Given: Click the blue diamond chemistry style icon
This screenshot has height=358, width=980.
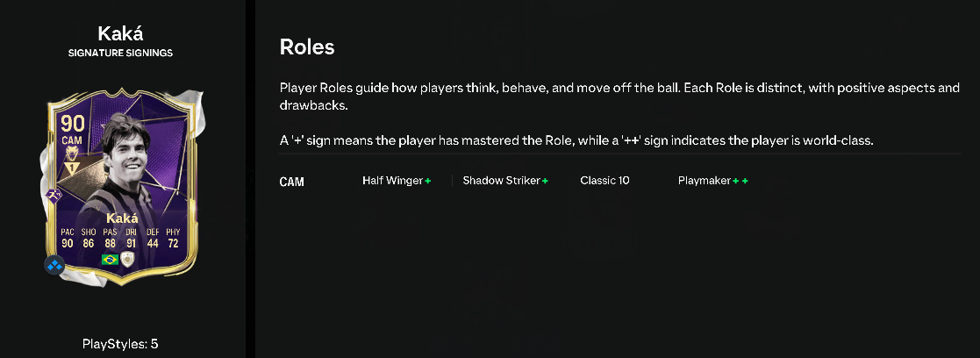Looking at the screenshot, I should 55,266.
